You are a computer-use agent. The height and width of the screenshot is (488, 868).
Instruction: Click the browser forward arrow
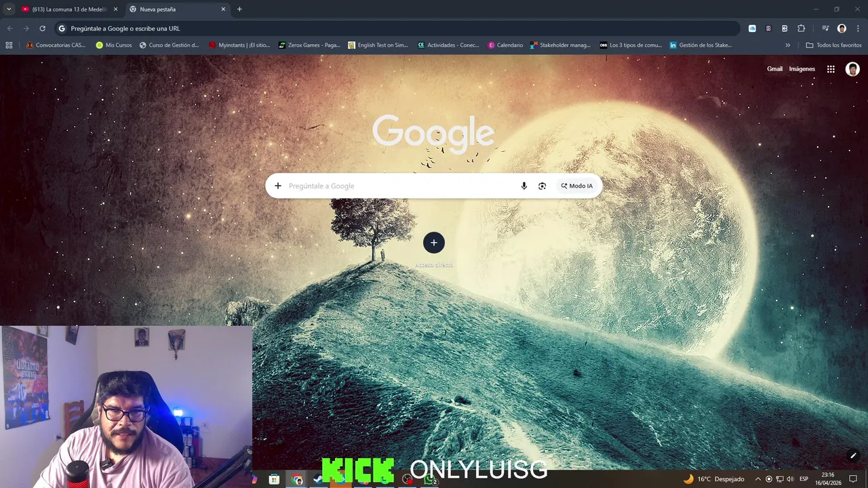(x=26, y=28)
